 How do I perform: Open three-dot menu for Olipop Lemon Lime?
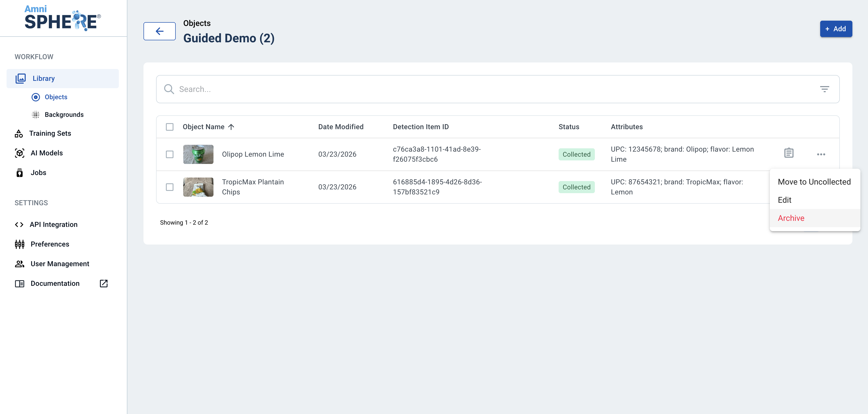[821, 154]
